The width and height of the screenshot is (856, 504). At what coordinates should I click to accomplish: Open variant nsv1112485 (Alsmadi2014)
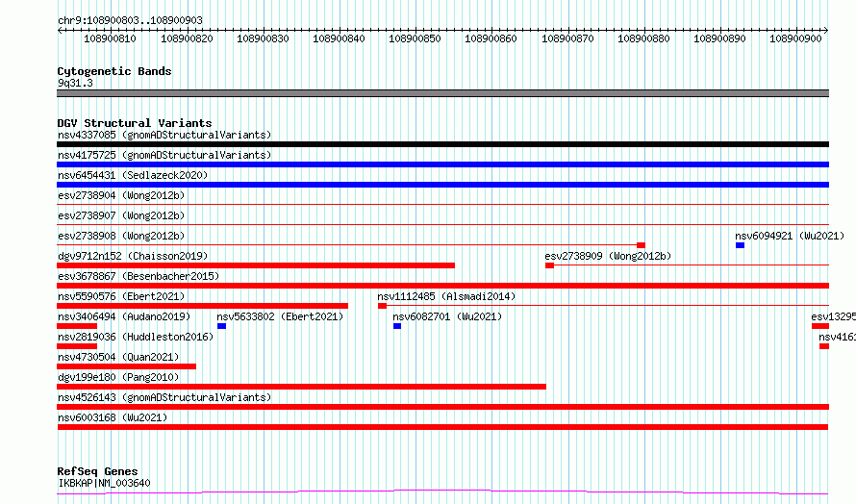click(x=446, y=296)
